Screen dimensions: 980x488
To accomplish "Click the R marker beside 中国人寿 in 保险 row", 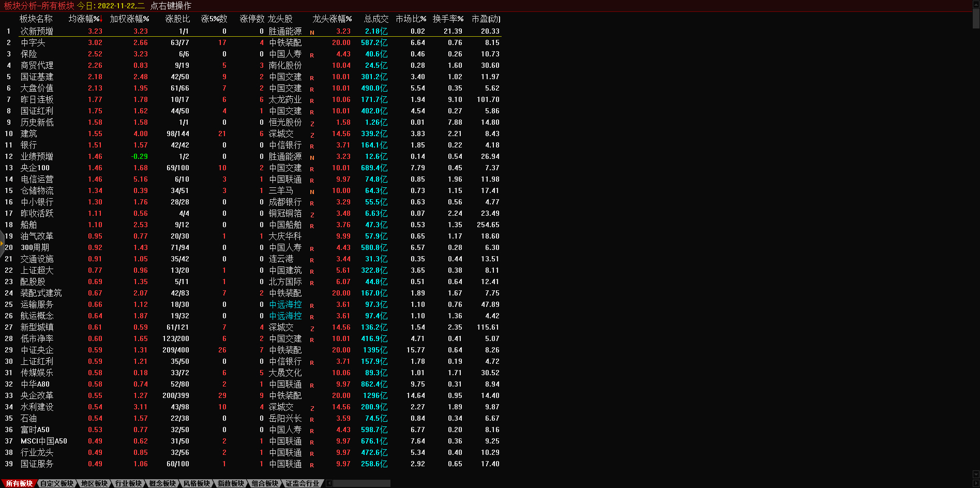I will (312, 55).
